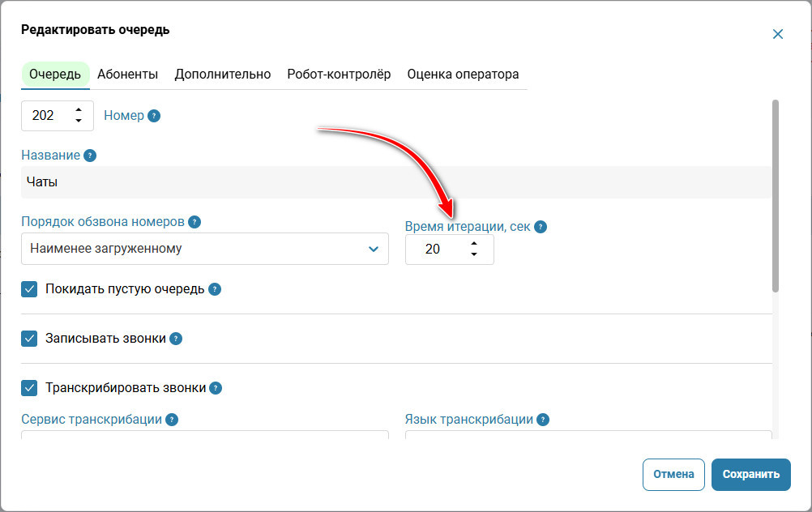Switch to Абоненты tab
Screen dimensions: 812x512
[x=127, y=74]
